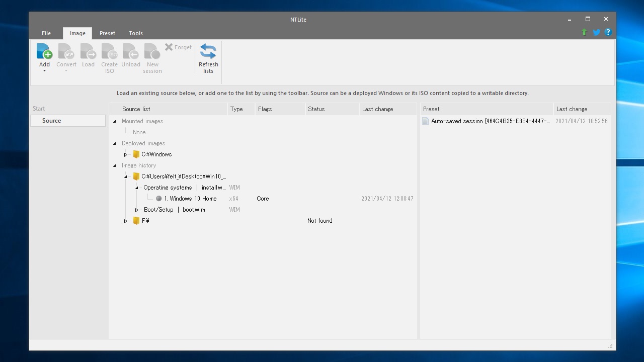Viewport: 644px width, 362px height.
Task: Click the C:¥Users¥felt_ folder icon
Action: pos(136,176)
